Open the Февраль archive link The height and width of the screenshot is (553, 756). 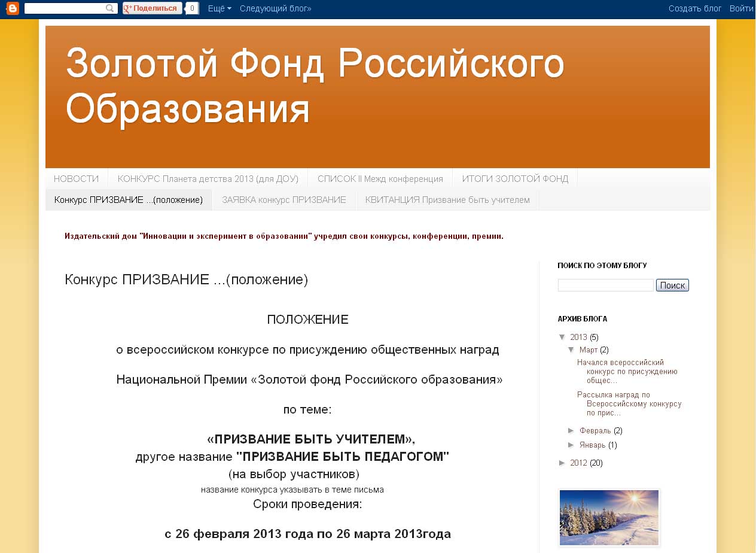(595, 430)
